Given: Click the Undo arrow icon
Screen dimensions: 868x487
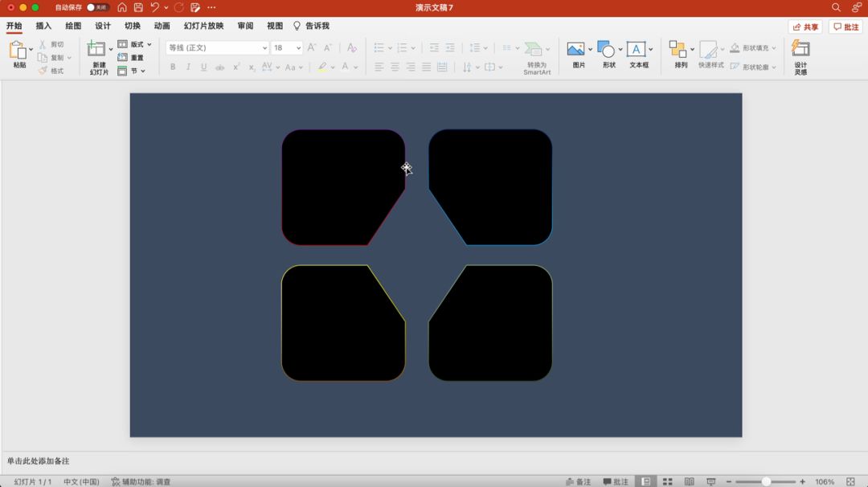Looking at the screenshot, I should 154,7.
